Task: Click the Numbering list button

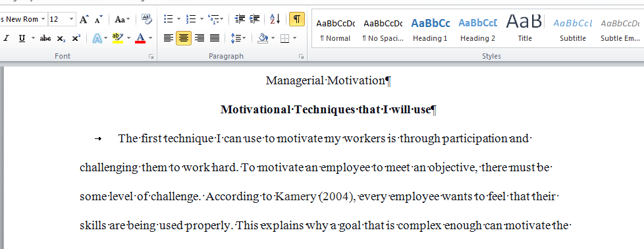Action: click(x=191, y=19)
